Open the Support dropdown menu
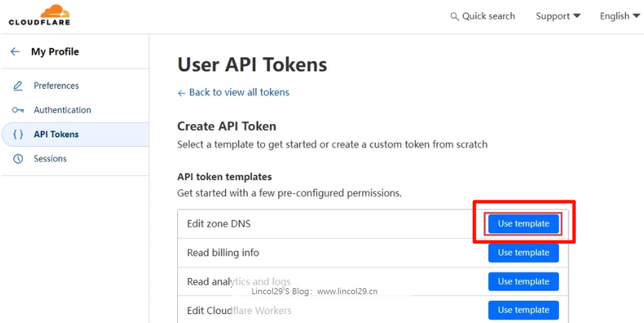The image size is (644, 323). point(557,16)
